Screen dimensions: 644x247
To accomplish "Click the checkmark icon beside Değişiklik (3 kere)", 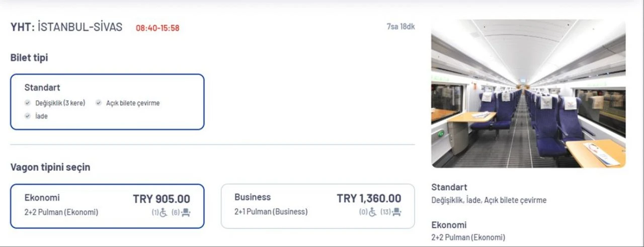I will 28,103.
